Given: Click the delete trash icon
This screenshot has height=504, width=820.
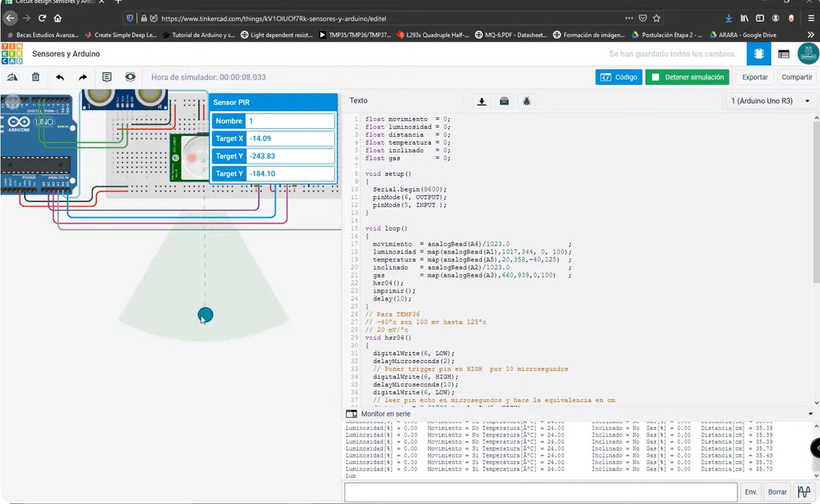Looking at the screenshot, I should [x=36, y=77].
